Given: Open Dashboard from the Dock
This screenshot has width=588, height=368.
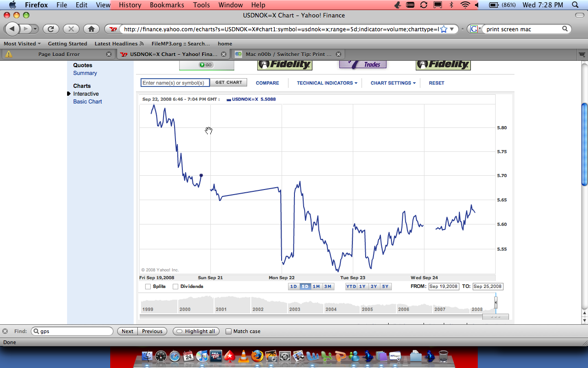Looking at the screenshot, I should coord(161,356).
